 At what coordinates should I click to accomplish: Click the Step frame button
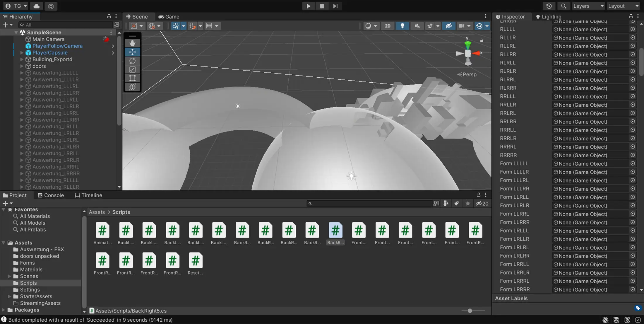point(335,6)
